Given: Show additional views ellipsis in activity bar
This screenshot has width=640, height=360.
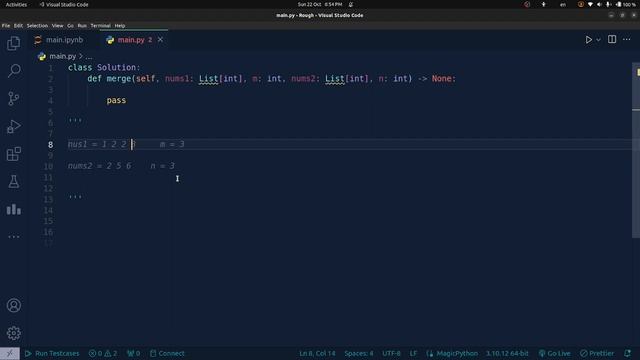Looking at the screenshot, I should [x=13, y=236].
